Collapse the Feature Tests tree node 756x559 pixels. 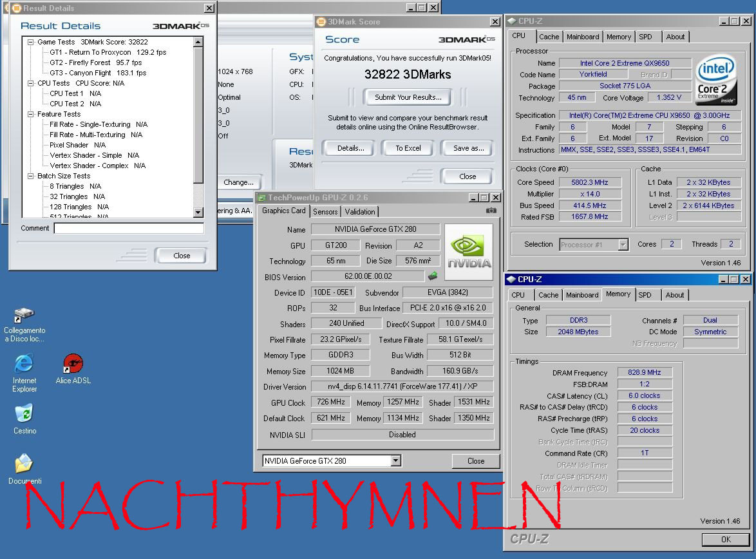tap(31, 114)
